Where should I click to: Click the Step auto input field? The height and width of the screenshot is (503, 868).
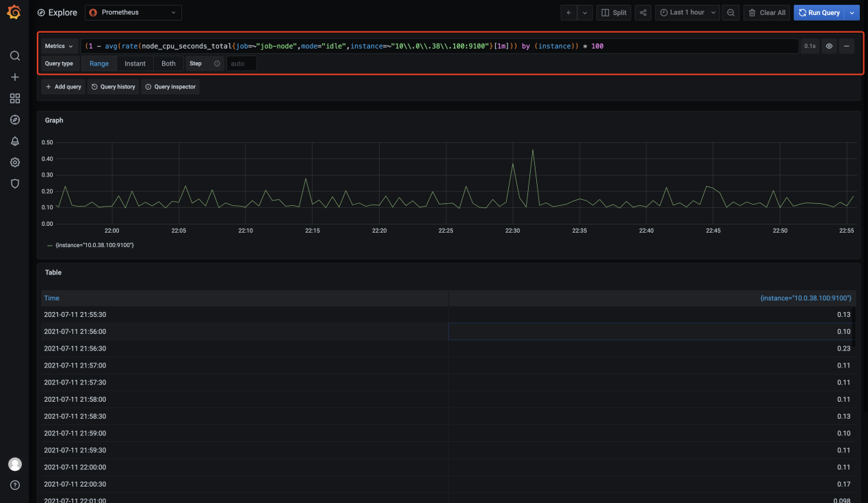241,64
